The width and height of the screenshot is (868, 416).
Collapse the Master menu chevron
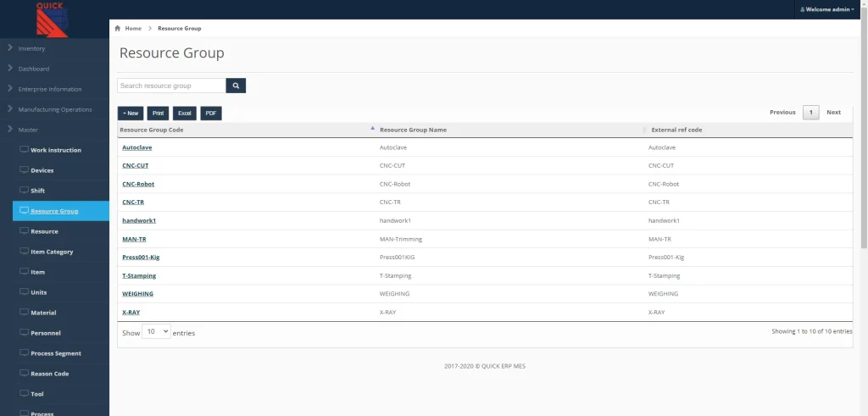coord(10,130)
